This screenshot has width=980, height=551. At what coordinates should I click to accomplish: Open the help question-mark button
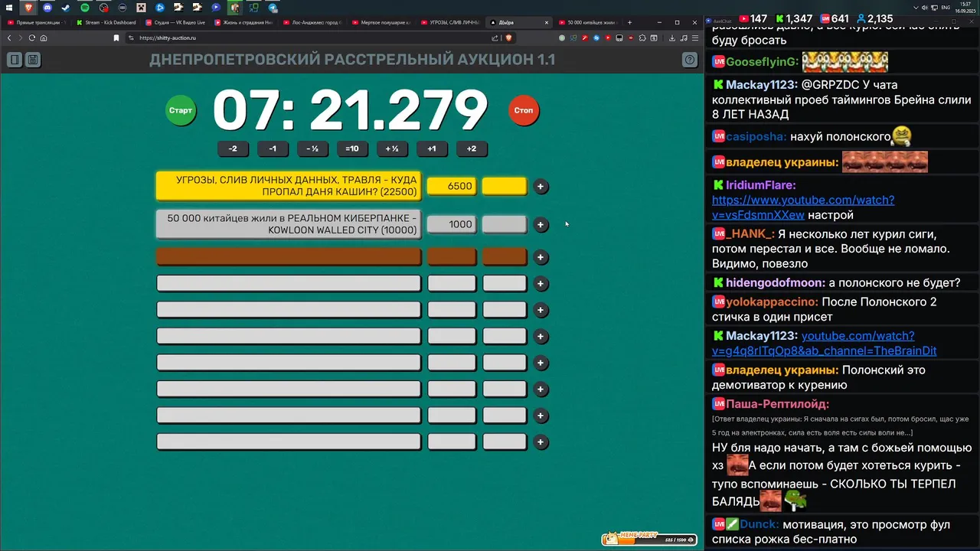pos(690,60)
